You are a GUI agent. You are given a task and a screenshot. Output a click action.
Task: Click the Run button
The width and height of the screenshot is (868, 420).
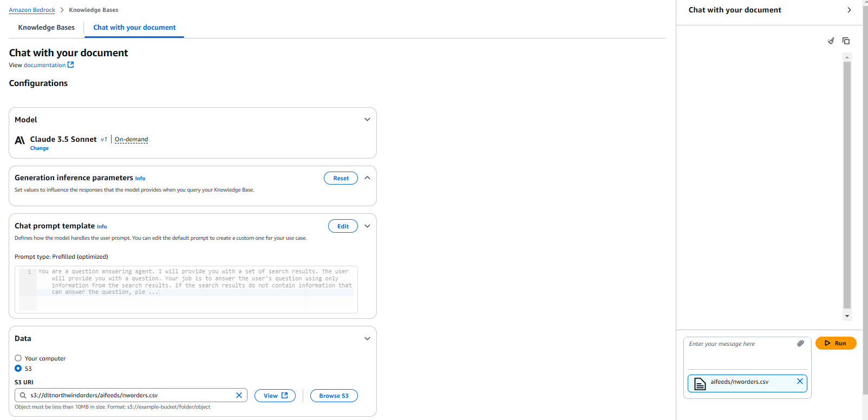(x=836, y=343)
